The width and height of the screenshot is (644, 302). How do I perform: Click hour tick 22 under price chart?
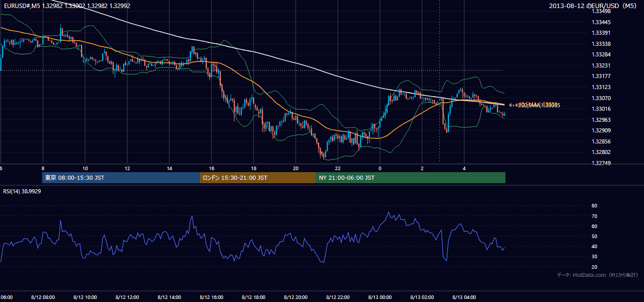point(338,169)
